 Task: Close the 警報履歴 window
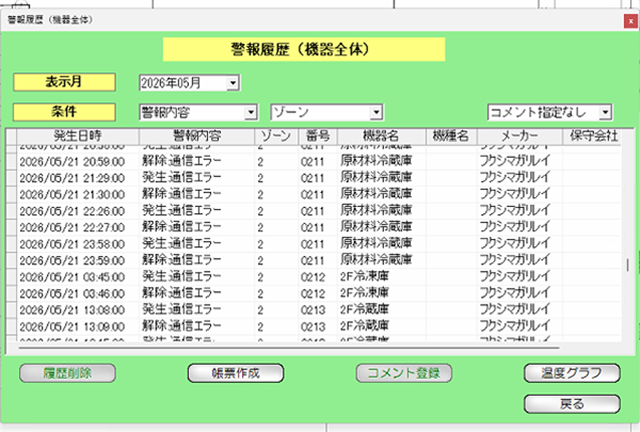click(x=631, y=21)
